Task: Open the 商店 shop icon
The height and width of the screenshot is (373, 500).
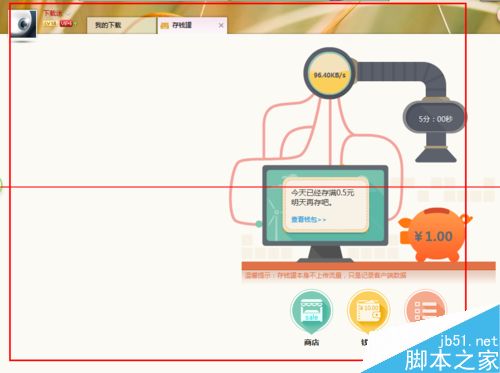Action: [311, 311]
